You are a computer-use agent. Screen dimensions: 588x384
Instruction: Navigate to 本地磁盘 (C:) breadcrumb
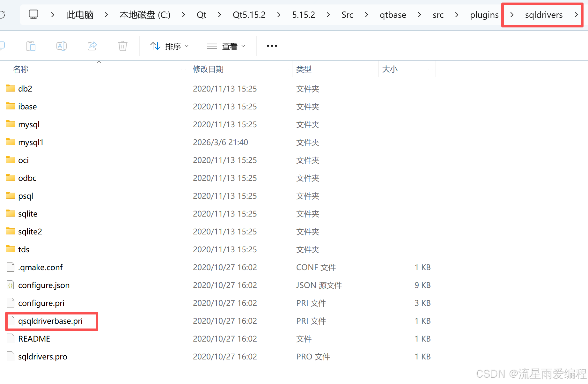[145, 15]
